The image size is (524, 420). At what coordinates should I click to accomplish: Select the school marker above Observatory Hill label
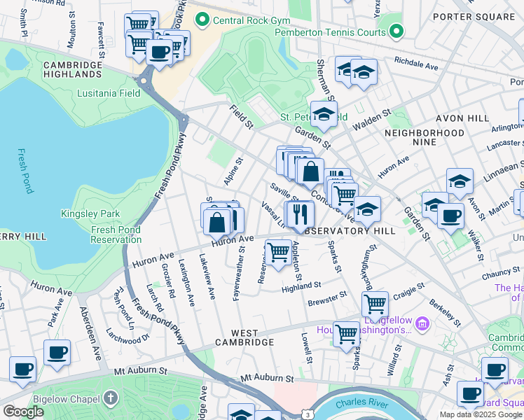pyautogui.click(x=367, y=210)
